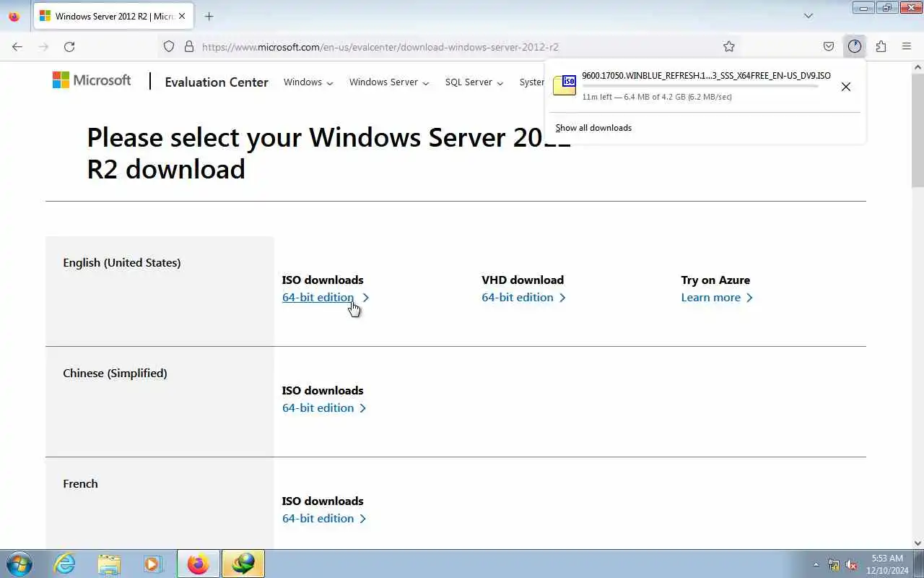Toggle the downloads panel toolbar button

pyautogui.click(x=855, y=46)
